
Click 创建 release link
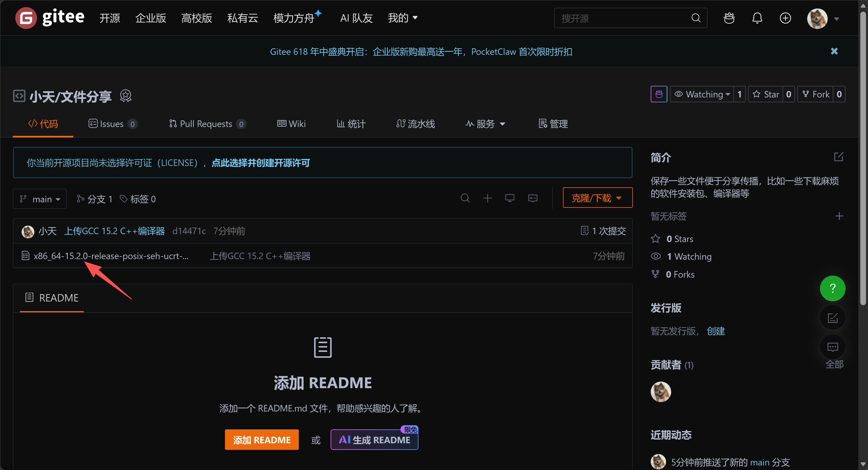(x=716, y=331)
